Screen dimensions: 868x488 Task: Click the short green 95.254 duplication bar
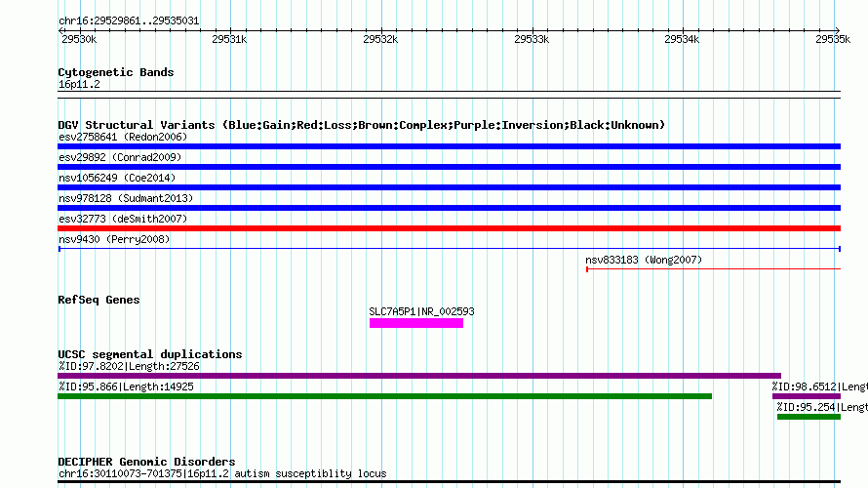click(x=809, y=417)
